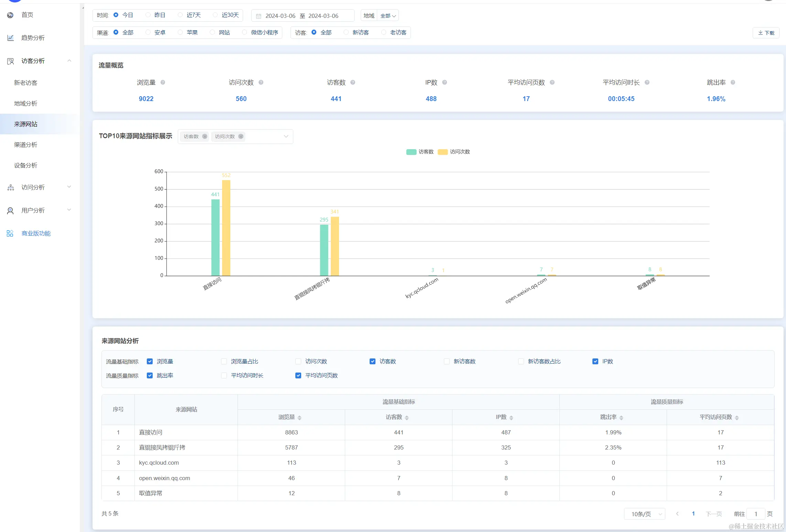Screen dimensions: 786x532
Task: Toggle the 访客数 green legend swatch
Action: click(411, 152)
